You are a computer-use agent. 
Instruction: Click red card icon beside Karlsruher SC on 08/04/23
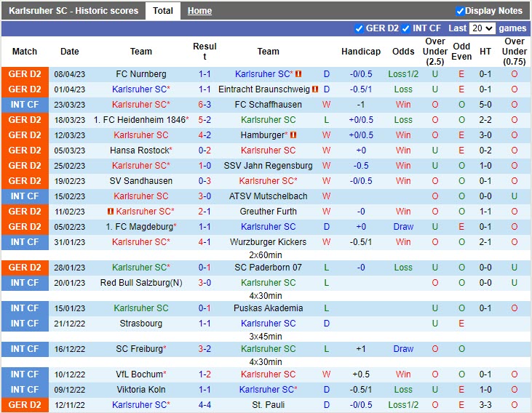pos(298,74)
